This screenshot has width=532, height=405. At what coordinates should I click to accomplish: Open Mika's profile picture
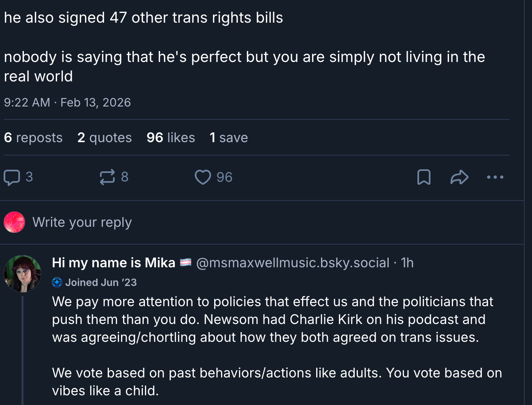pos(23,274)
